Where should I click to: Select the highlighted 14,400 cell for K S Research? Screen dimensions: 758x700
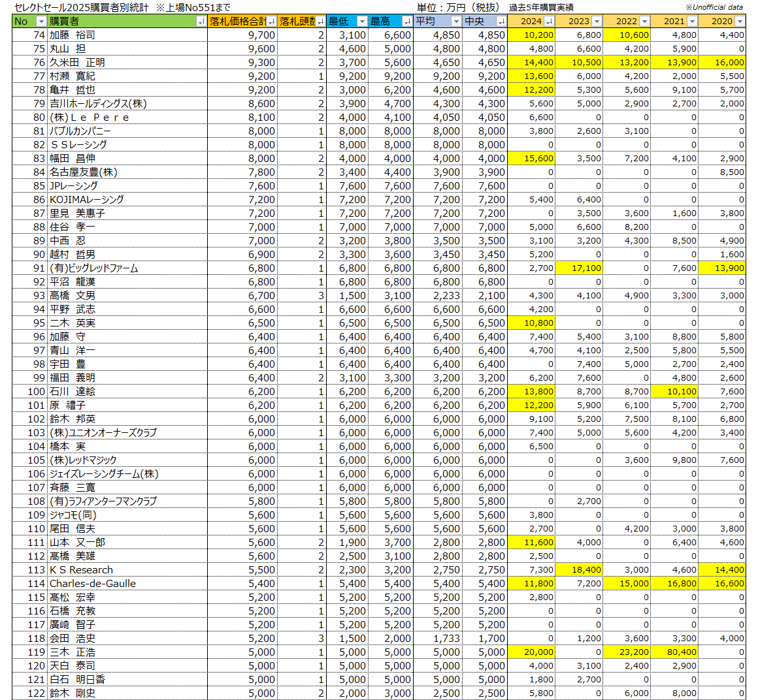(722, 570)
